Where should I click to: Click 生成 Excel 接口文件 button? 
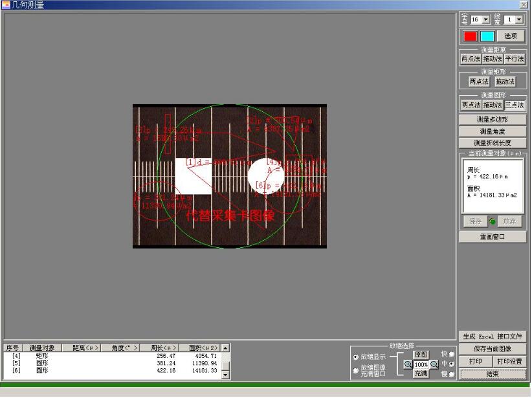click(493, 337)
